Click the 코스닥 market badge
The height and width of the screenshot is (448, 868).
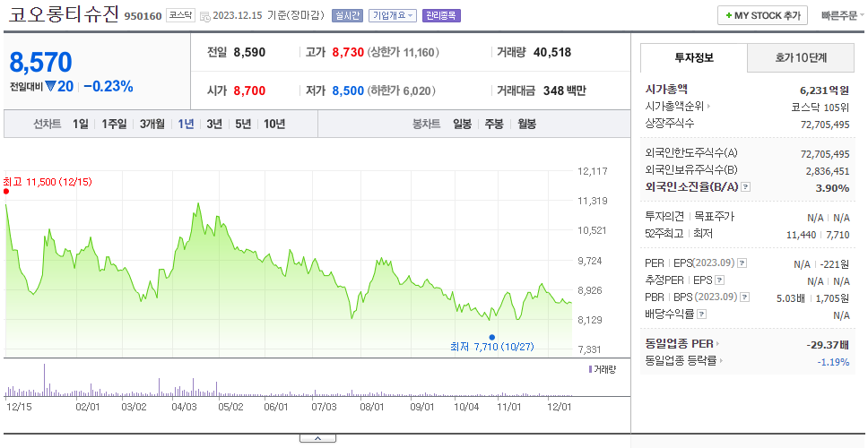180,15
